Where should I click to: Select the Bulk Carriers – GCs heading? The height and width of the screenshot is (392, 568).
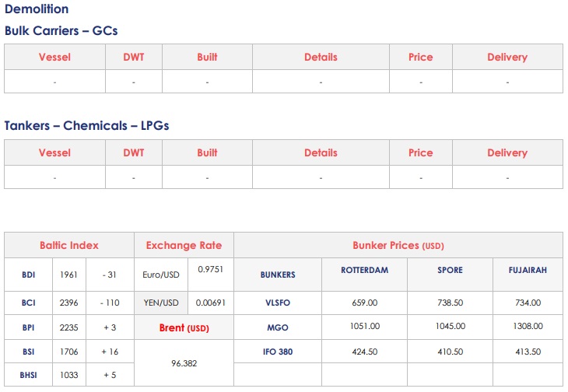(61, 30)
